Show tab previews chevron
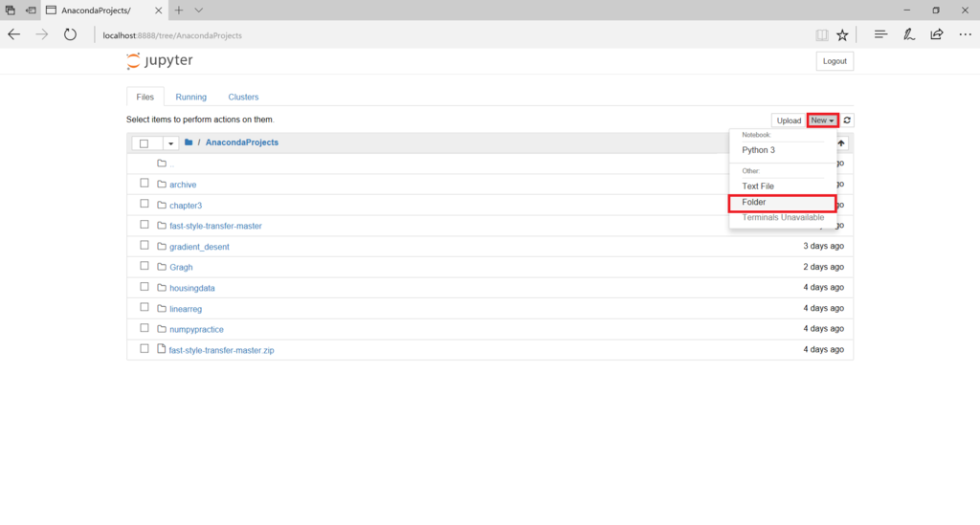Screen dimensions: 980x525 pyautogui.click(x=199, y=10)
